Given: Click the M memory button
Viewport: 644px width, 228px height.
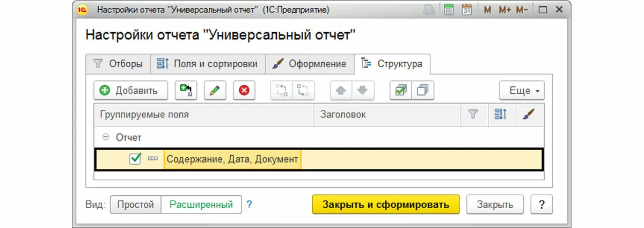Looking at the screenshot, I should tap(487, 10).
